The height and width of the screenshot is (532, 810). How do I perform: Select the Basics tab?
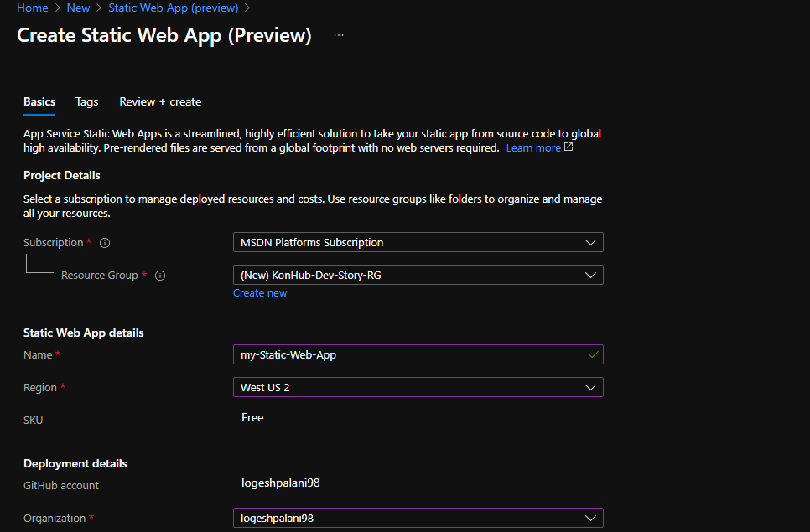[39, 101]
